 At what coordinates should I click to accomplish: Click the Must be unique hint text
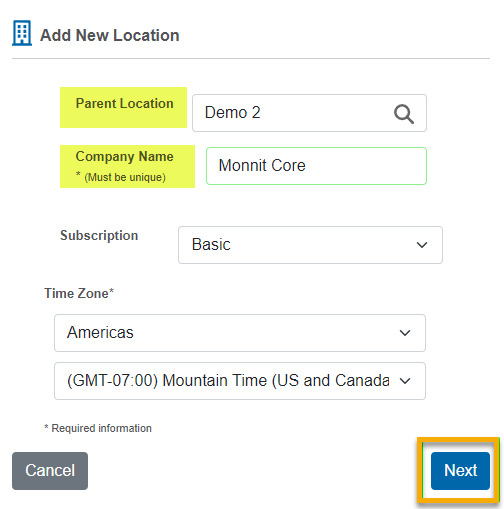[x=125, y=177]
